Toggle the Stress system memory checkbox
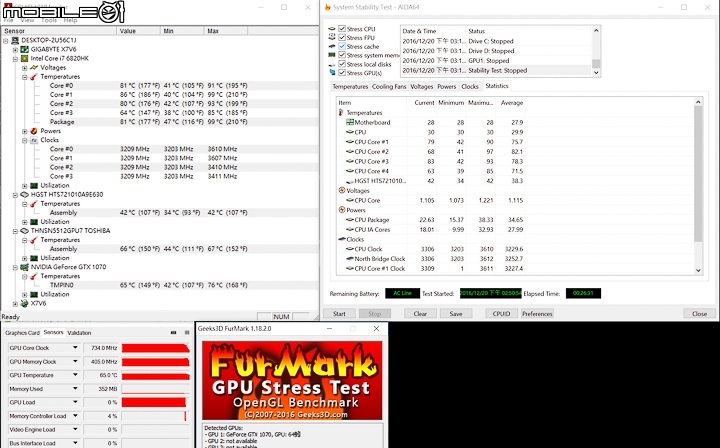The image size is (720, 448). [342, 55]
